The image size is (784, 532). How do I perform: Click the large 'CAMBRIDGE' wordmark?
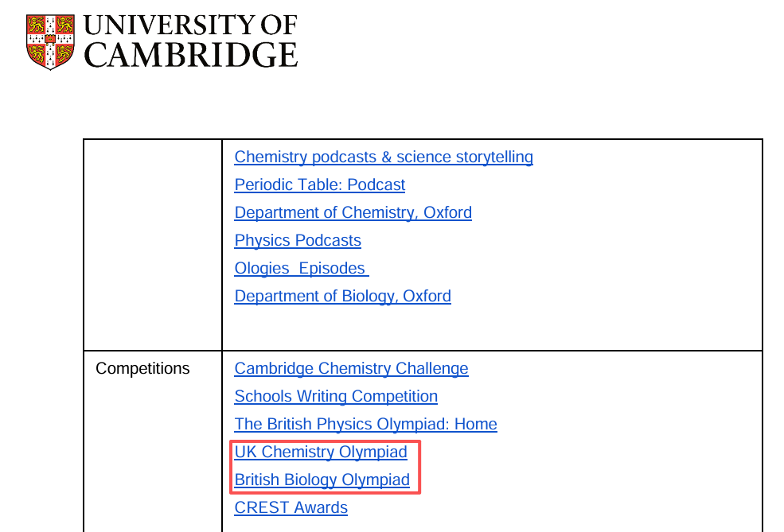click(x=191, y=55)
